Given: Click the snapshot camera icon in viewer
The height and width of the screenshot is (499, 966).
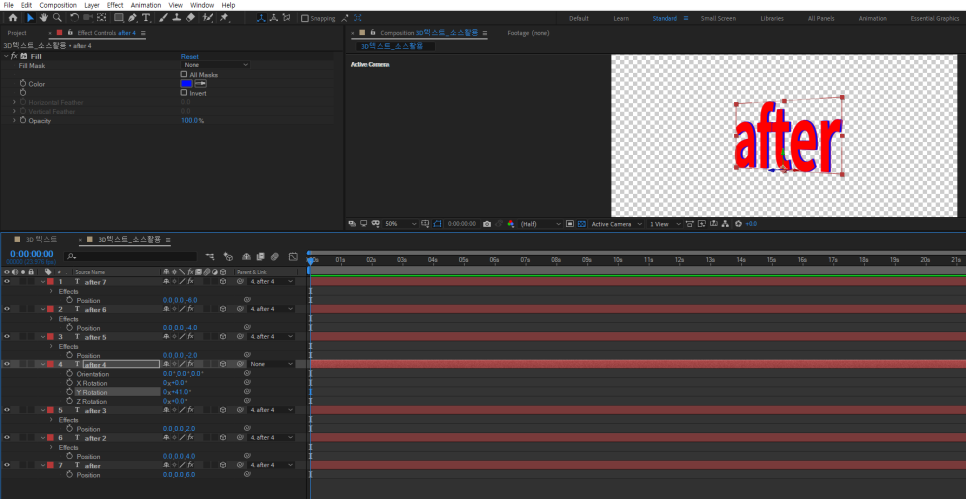Looking at the screenshot, I should [487, 224].
